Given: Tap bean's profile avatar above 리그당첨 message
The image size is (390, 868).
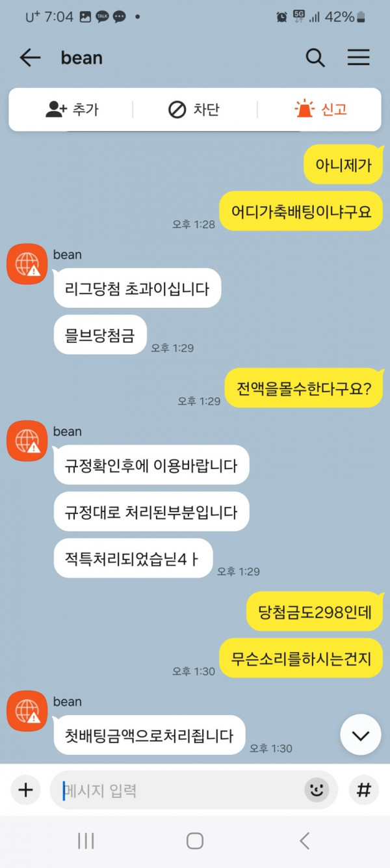Looking at the screenshot, I should (x=27, y=264).
